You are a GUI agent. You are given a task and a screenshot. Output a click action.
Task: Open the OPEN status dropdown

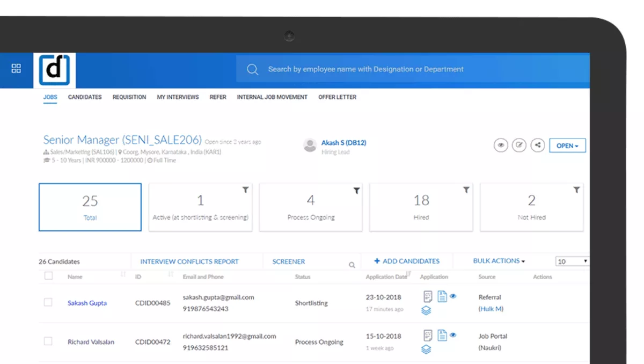[567, 145]
